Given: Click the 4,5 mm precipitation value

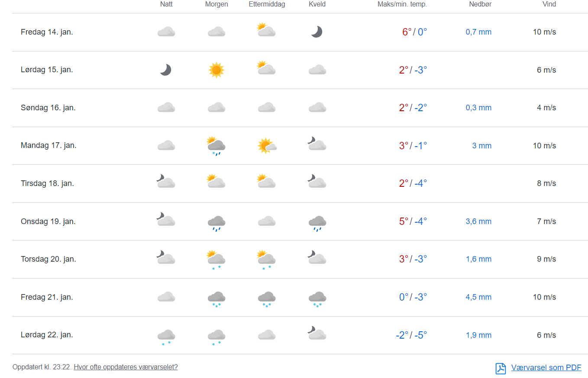Looking at the screenshot, I should point(478,297).
